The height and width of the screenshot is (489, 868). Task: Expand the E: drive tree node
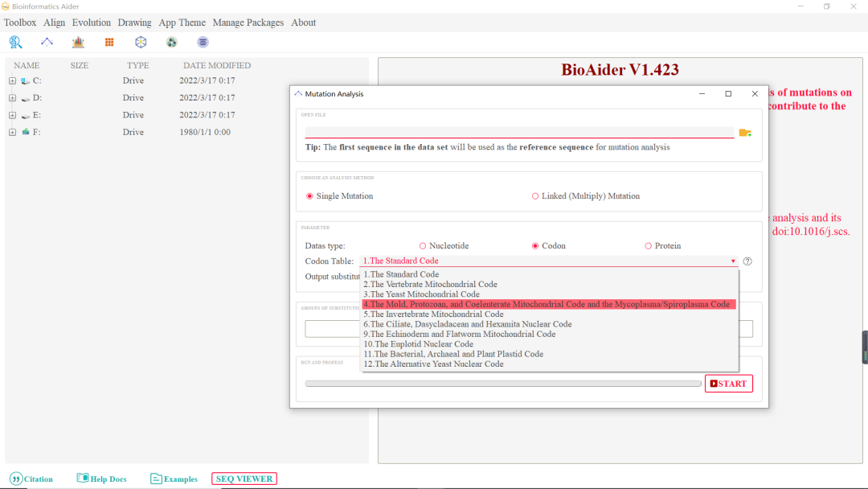pos(12,115)
